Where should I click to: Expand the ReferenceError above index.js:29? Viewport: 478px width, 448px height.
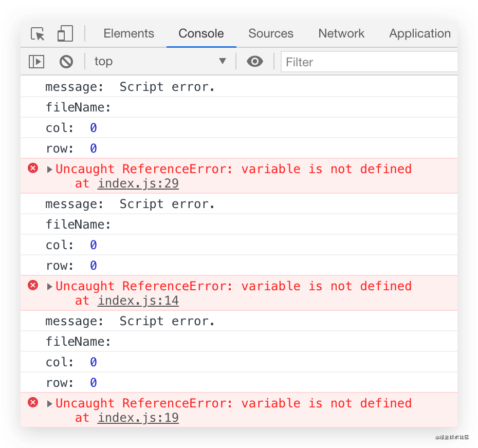(x=50, y=169)
